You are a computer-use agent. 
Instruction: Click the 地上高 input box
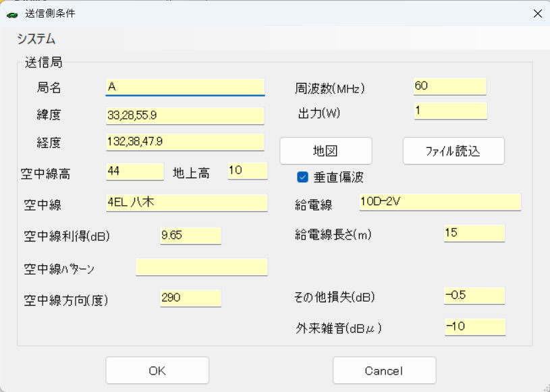(247, 171)
